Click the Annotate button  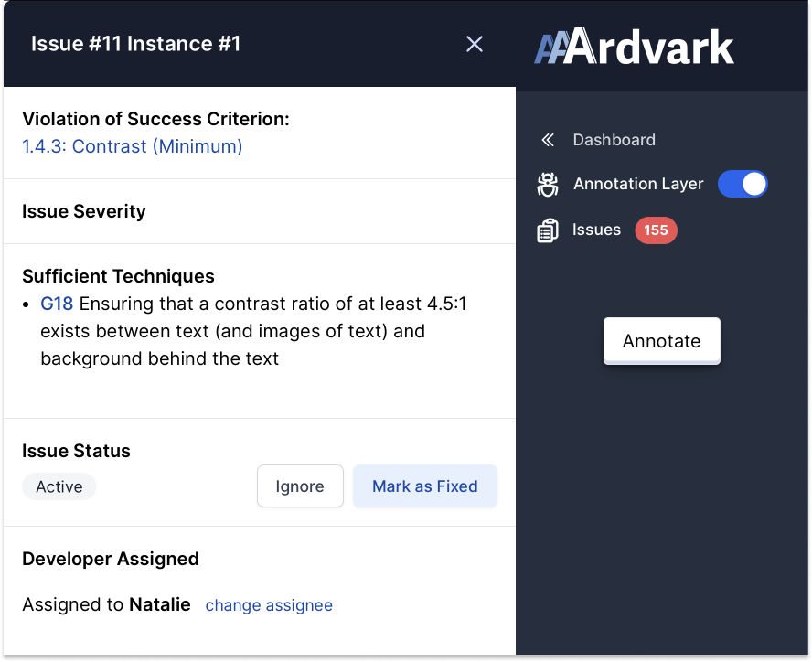pyautogui.click(x=661, y=340)
